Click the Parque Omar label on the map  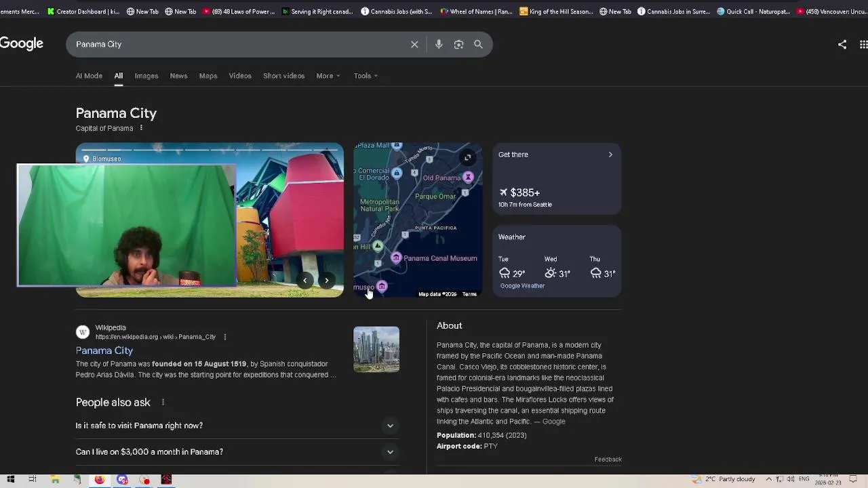click(435, 197)
